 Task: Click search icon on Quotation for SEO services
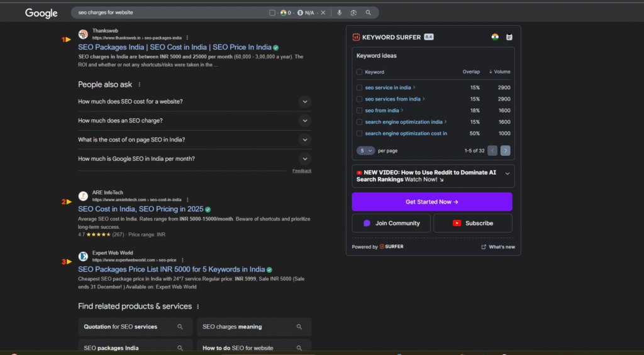pos(180,327)
